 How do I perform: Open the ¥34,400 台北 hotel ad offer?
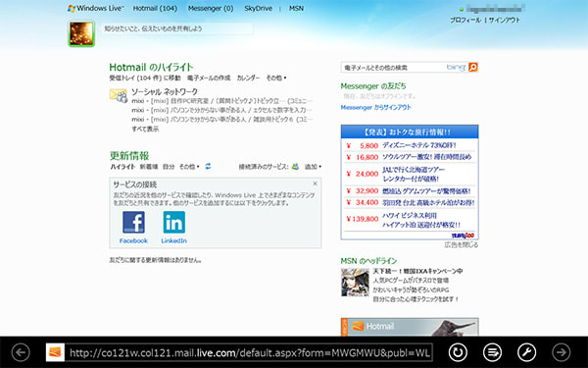tap(410, 203)
